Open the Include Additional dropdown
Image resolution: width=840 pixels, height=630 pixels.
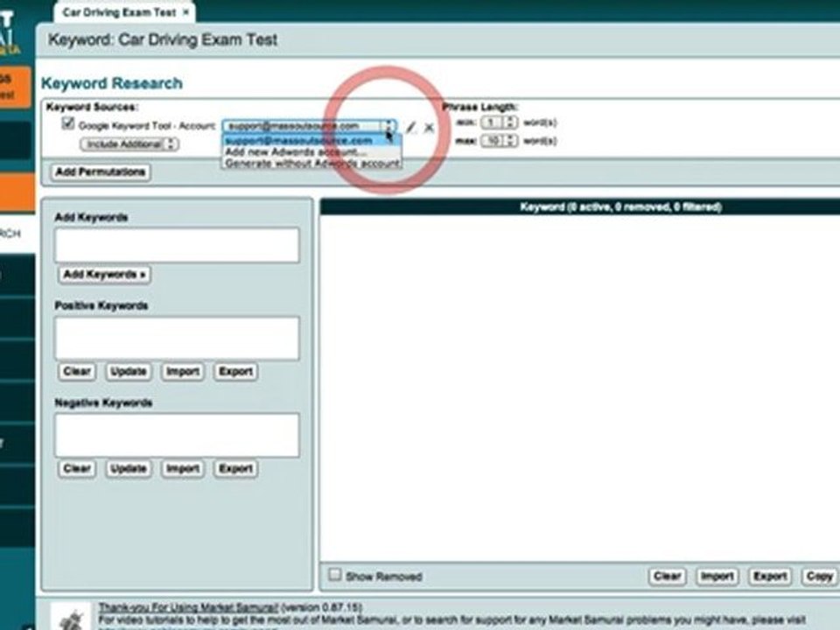pyautogui.click(x=129, y=144)
